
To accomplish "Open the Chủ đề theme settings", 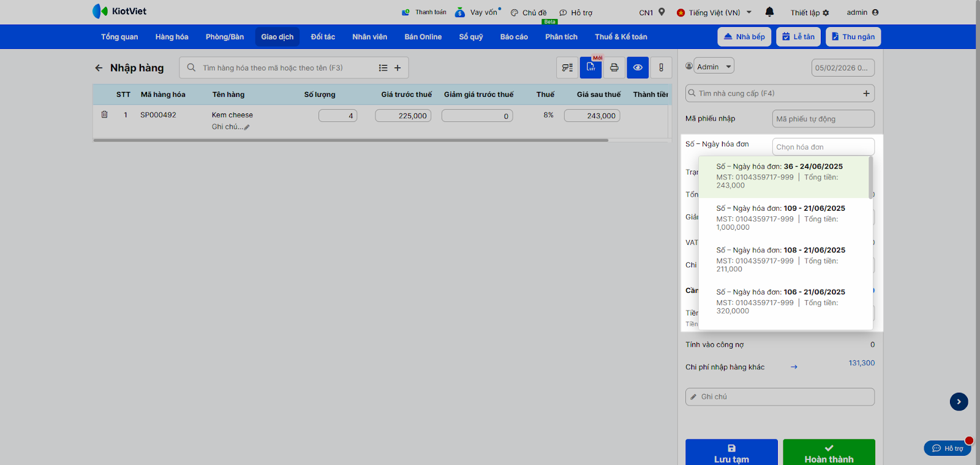I will pos(529,12).
